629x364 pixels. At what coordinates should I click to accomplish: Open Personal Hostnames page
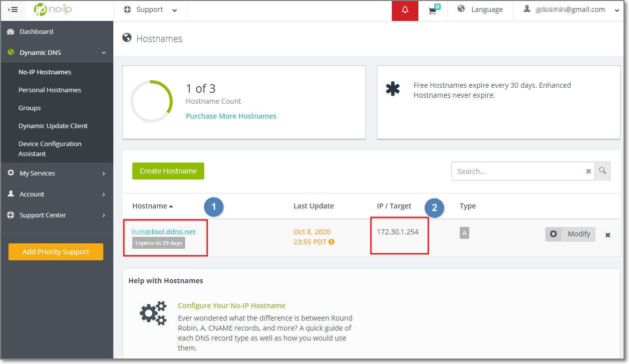(x=49, y=90)
